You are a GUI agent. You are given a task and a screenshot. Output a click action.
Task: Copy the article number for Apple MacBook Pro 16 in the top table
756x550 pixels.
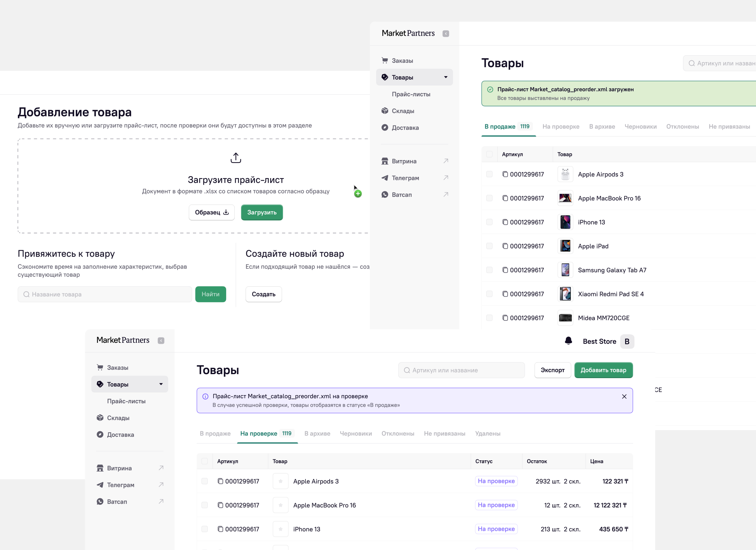(505, 198)
